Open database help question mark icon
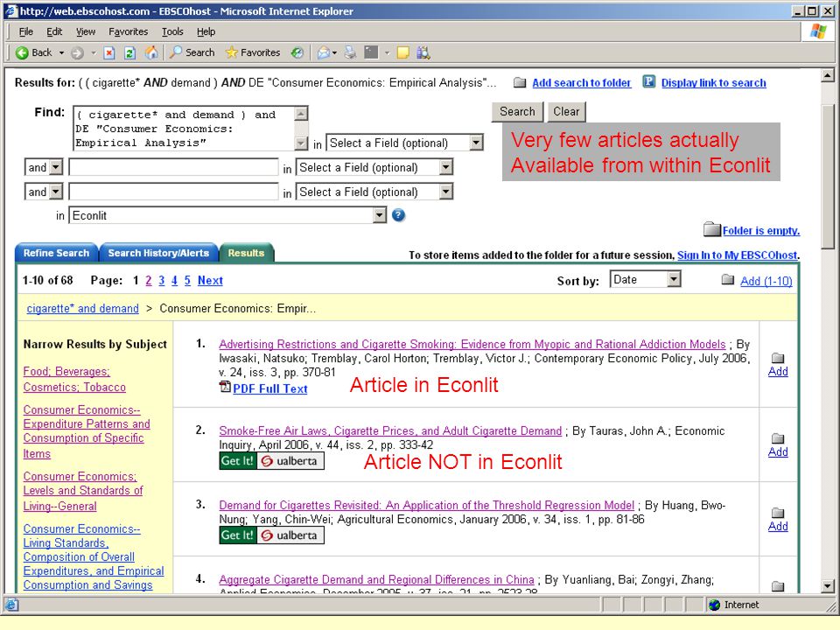 coord(399,215)
